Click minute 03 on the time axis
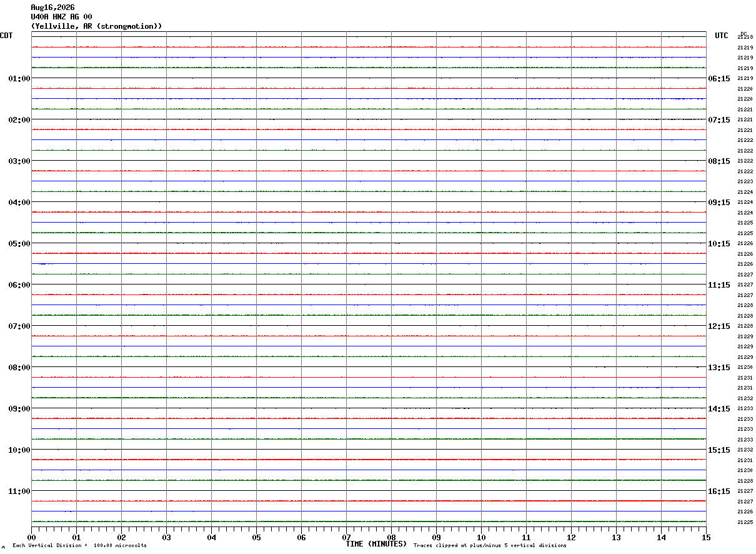 (166, 537)
